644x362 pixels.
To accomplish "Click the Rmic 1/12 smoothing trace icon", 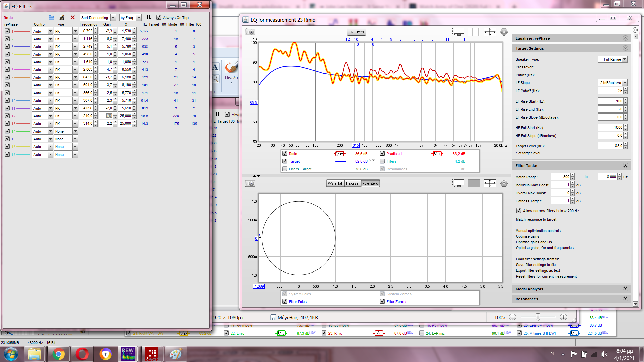I will pos(339,154).
